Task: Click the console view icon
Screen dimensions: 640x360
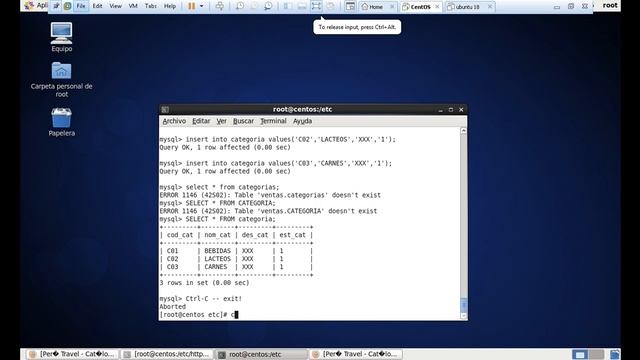Action: point(350,6)
